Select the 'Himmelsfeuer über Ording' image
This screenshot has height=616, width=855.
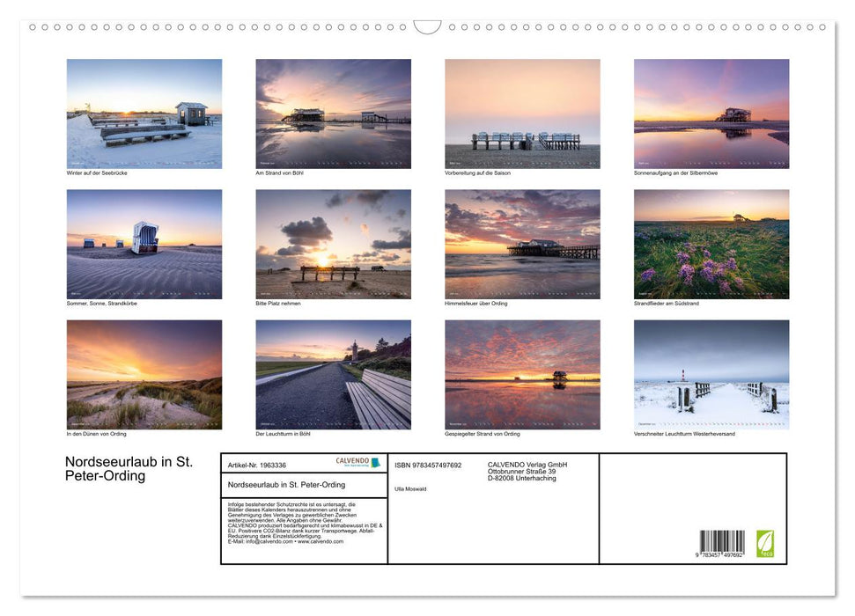click(522, 244)
